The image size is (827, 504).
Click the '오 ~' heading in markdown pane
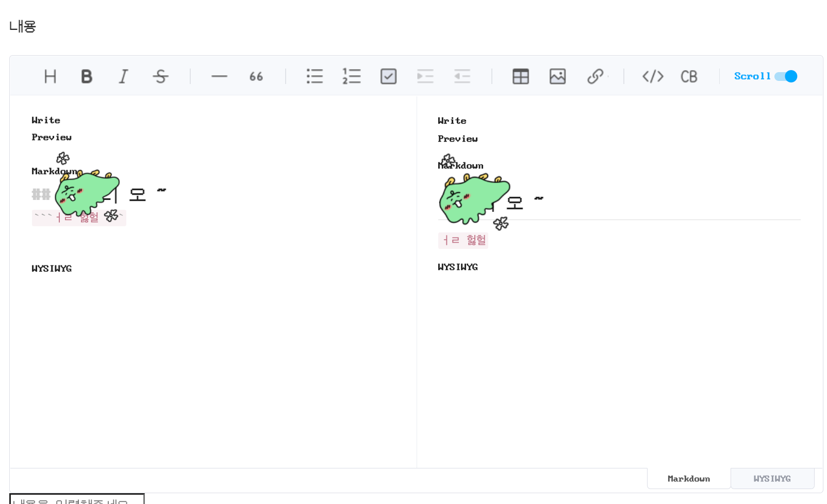point(147,194)
